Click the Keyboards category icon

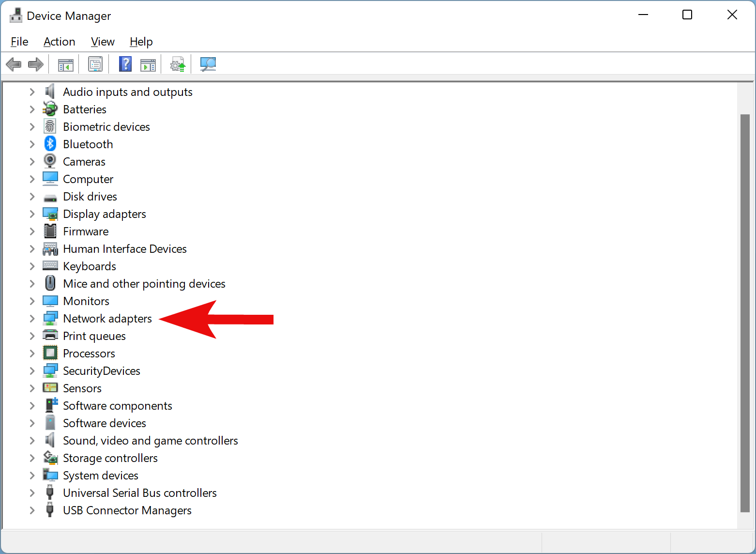point(50,266)
